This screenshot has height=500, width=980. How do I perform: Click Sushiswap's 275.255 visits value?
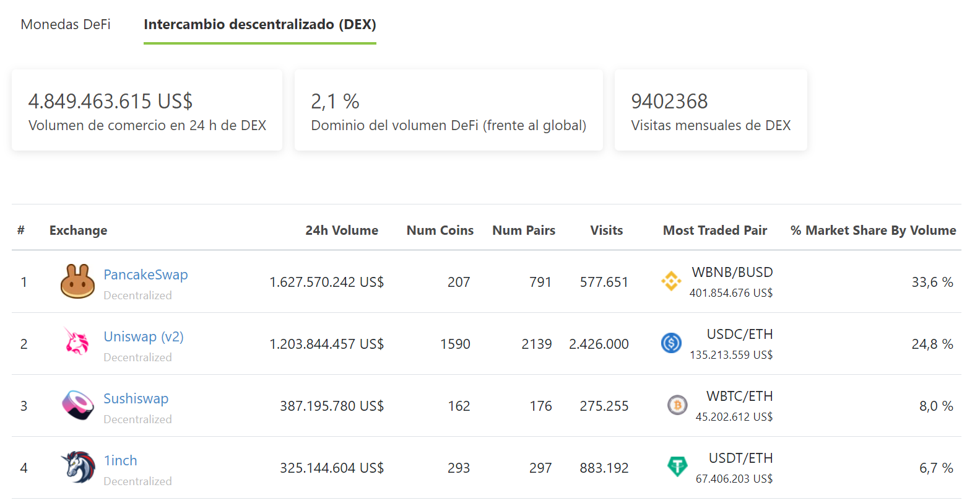click(x=604, y=406)
